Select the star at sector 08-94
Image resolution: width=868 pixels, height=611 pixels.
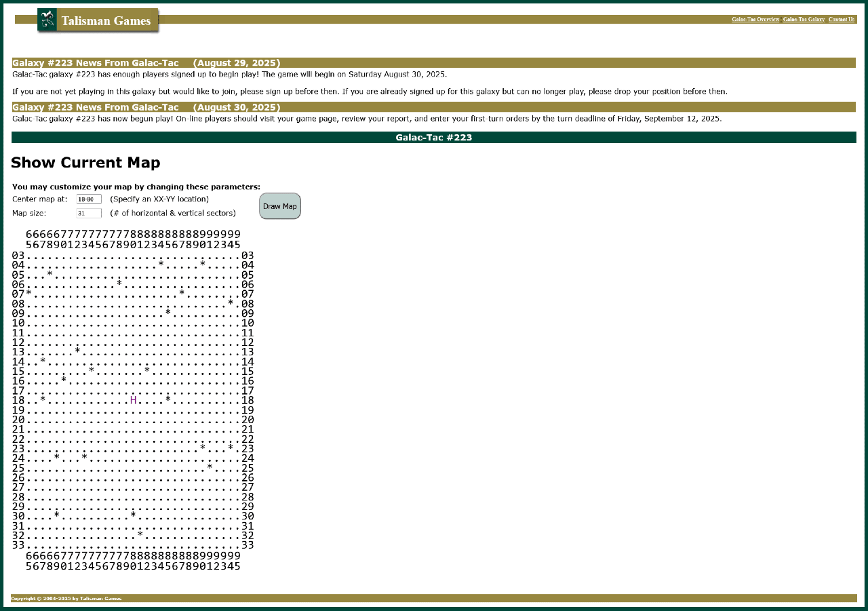231,304
